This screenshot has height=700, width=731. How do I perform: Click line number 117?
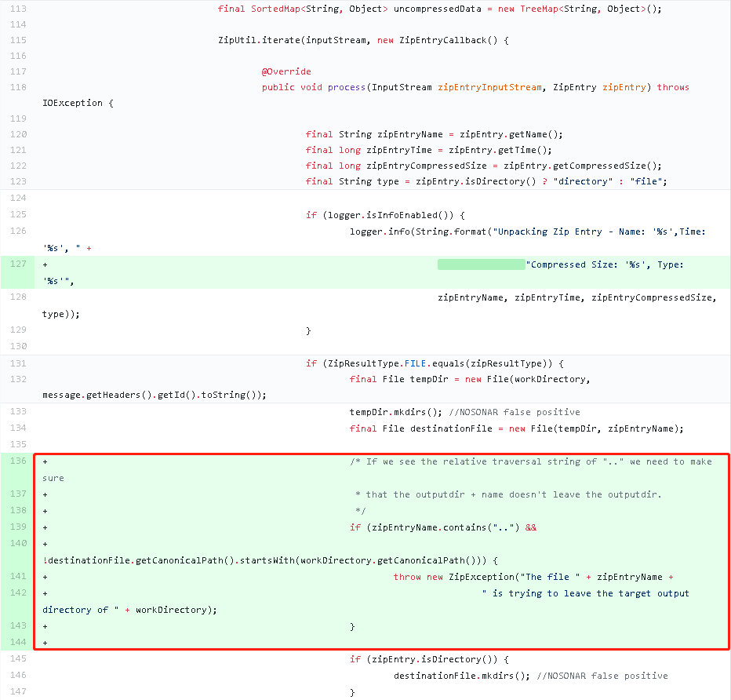pos(18,71)
